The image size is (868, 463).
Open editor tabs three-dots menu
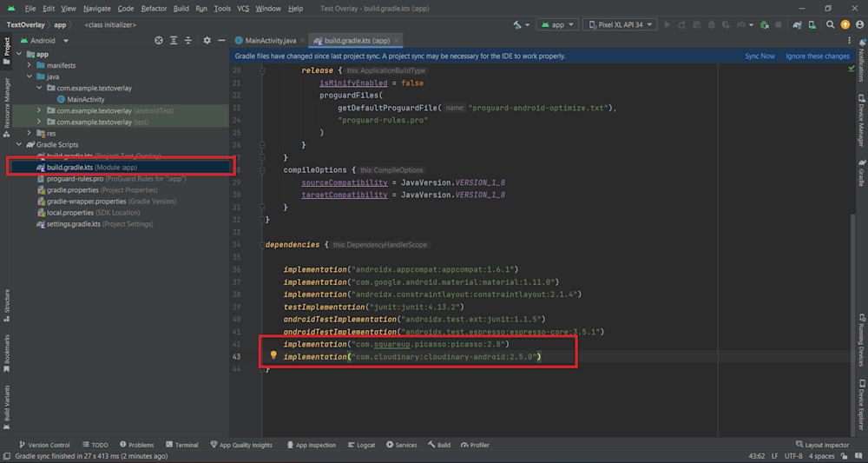point(849,41)
